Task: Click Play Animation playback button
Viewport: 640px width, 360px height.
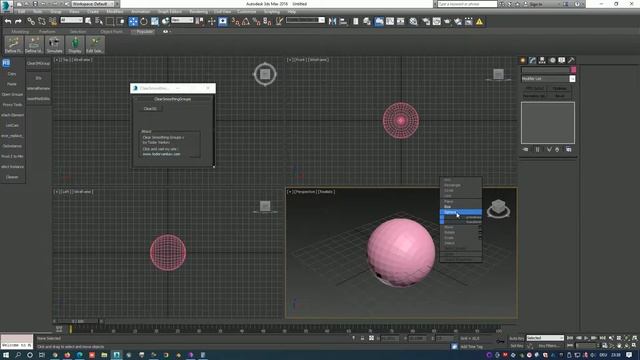Action: tap(586, 338)
